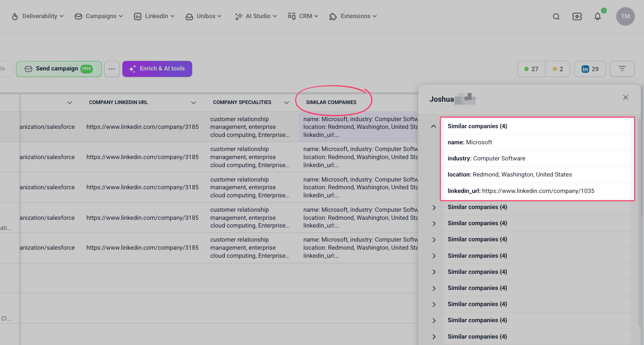This screenshot has width=644, height=345.
Task: Expand the ninth Similar companies group
Action: [434, 321]
